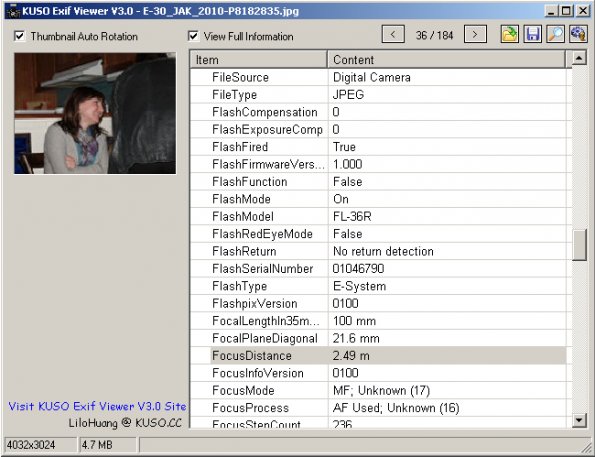The image size is (595, 457).
Task: Maximize the KUSO Exif Viewer window
Action: [566, 11]
